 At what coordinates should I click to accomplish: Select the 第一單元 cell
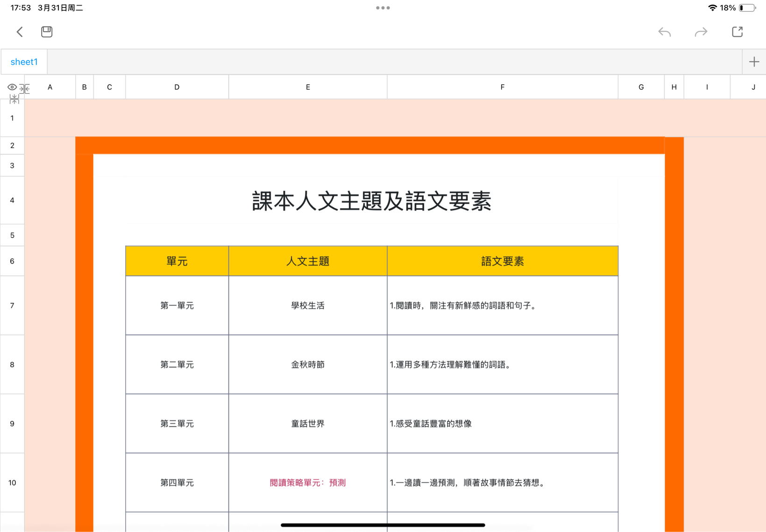pos(177,305)
